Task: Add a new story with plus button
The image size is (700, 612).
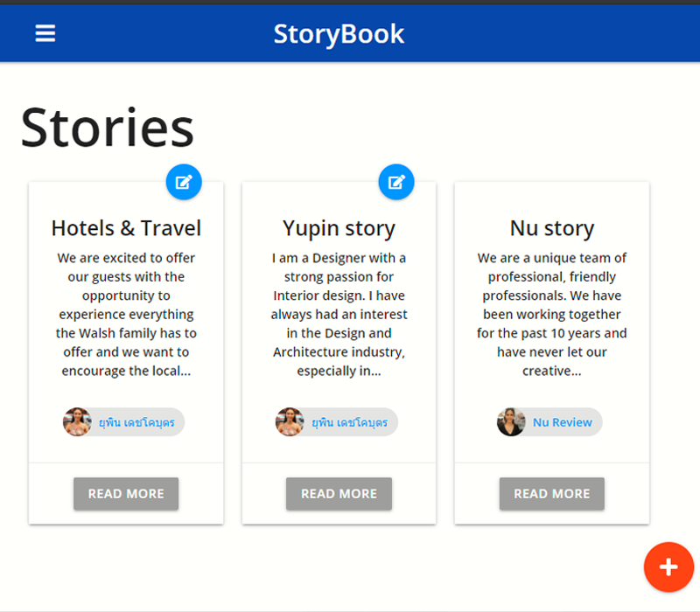Action: (x=668, y=567)
